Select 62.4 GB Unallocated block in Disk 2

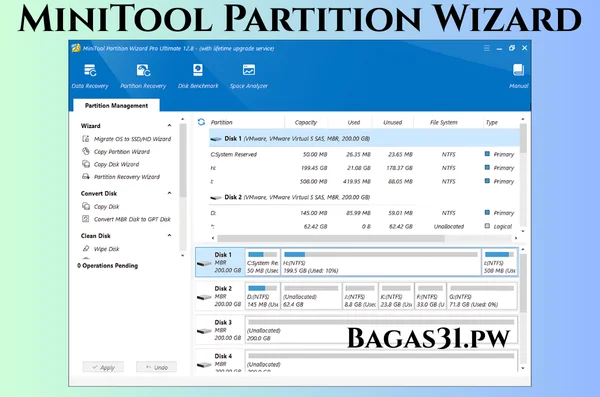click(x=311, y=296)
